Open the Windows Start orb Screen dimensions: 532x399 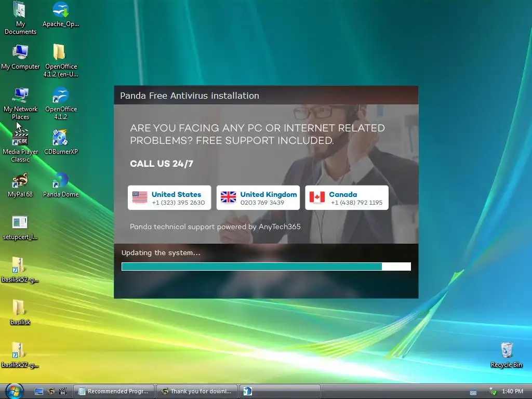coord(14,391)
